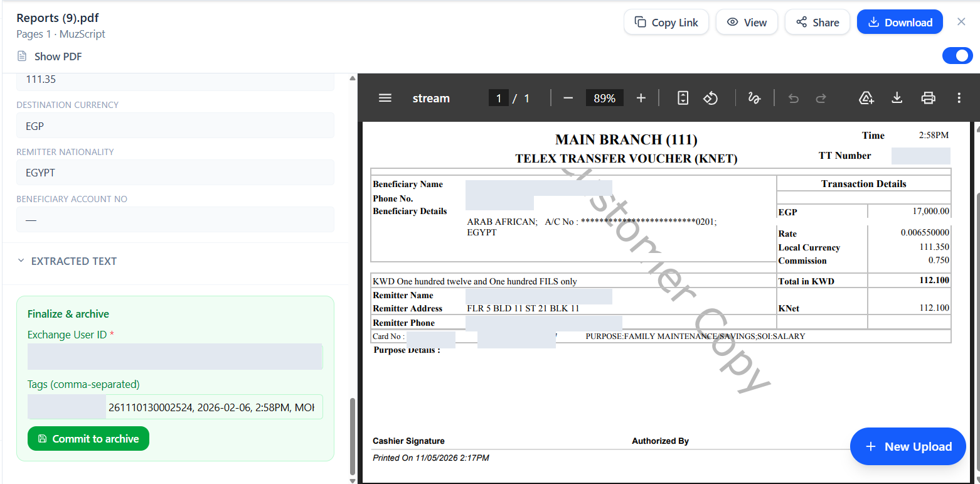Start a New Upload
Viewport: 980px width, 484px height.
click(908, 446)
